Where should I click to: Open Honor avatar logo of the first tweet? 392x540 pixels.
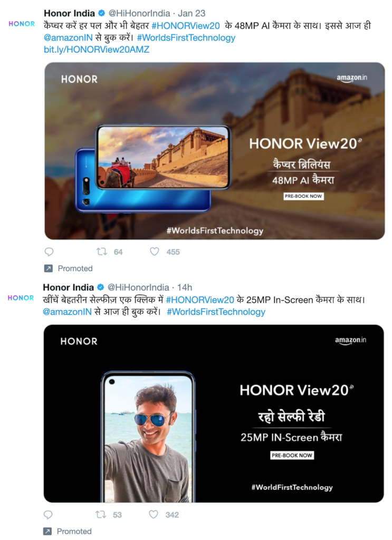pyautogui.click(x=22, y=24)
